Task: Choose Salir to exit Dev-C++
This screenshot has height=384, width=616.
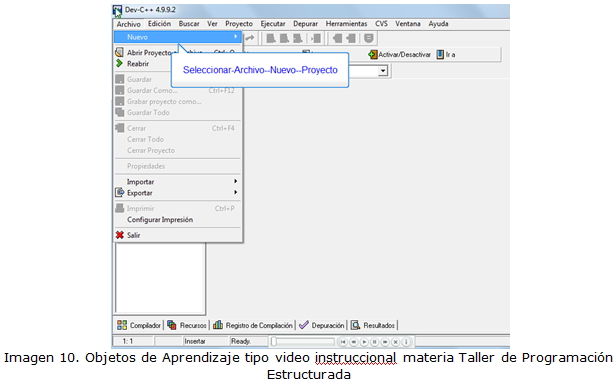Action: tap(178, 235)
